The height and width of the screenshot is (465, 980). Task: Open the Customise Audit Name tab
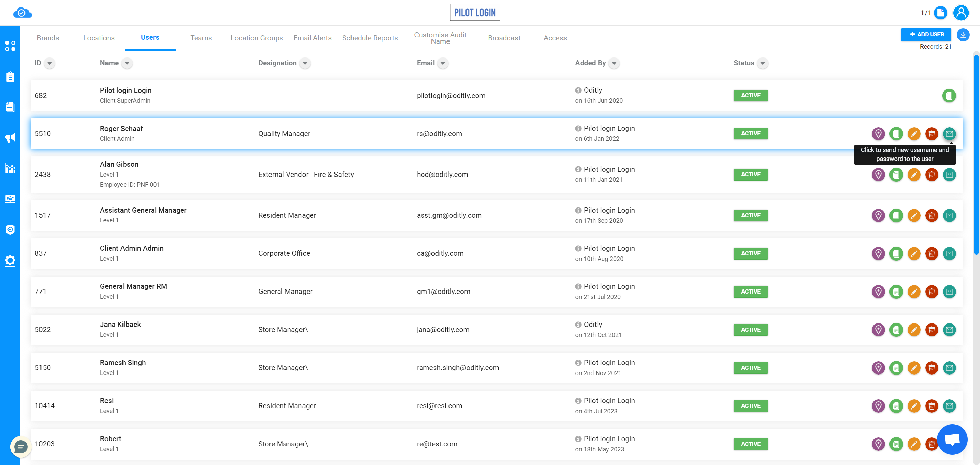tap(440, 38)
